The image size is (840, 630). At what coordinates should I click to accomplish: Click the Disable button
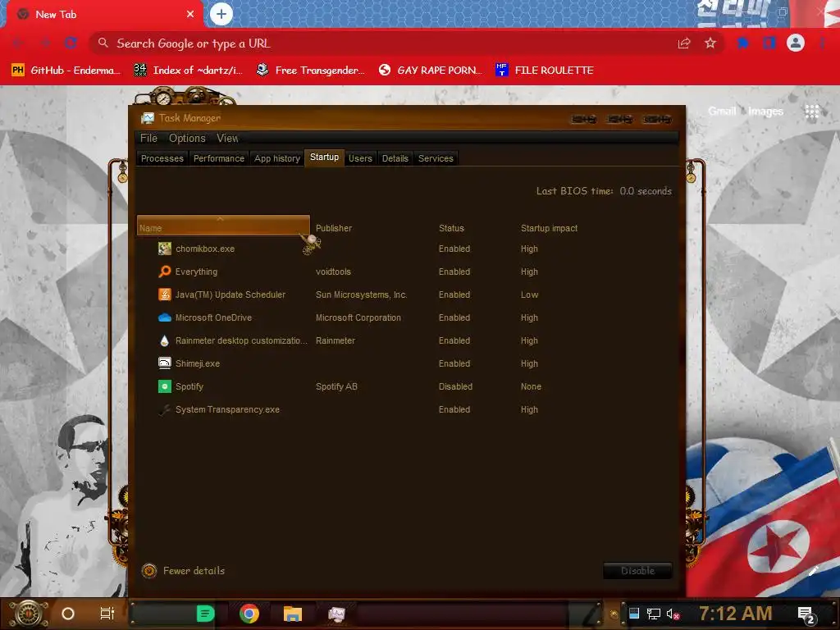(637, 571)
